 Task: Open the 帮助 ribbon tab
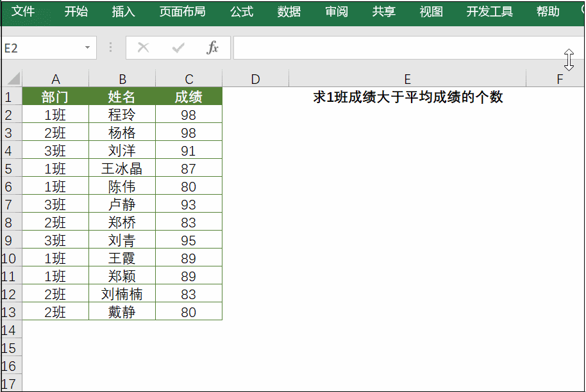pyautogui.click(x=548, y=12)
